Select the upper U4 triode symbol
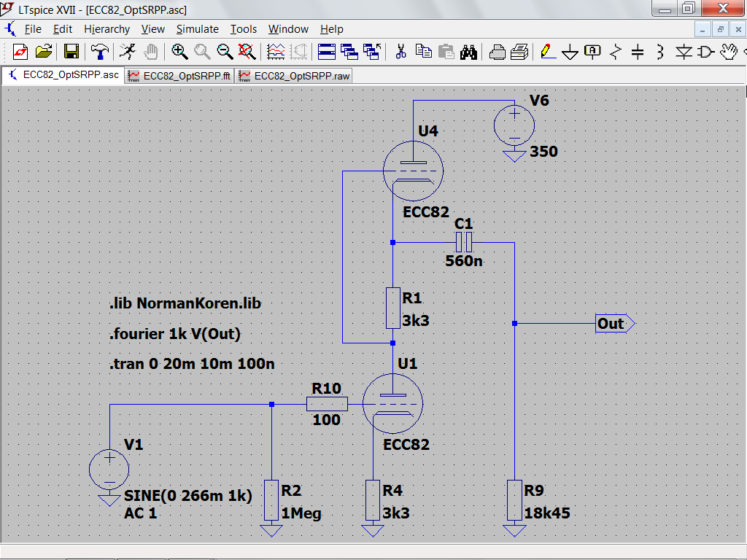The width and height of the screenshot is (747, 560). click(x=413, y=171)
